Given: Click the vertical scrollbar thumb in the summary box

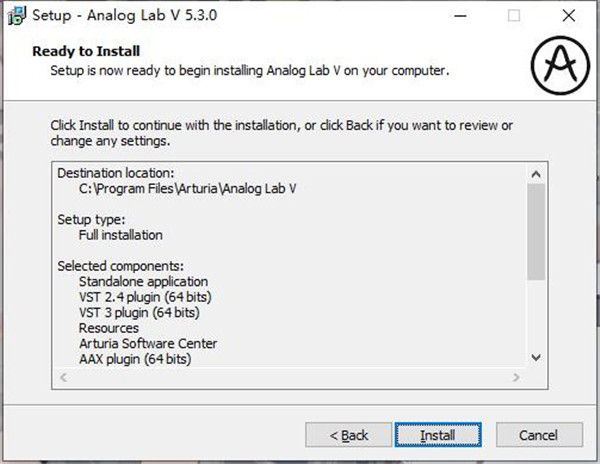Looking at the screenshot, I should (536, 231).
